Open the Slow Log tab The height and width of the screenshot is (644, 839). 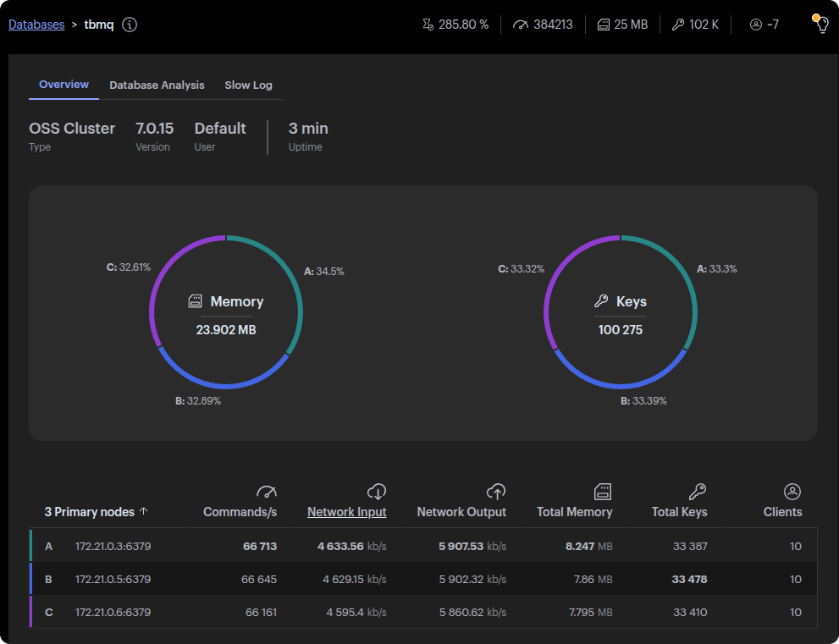248,85
